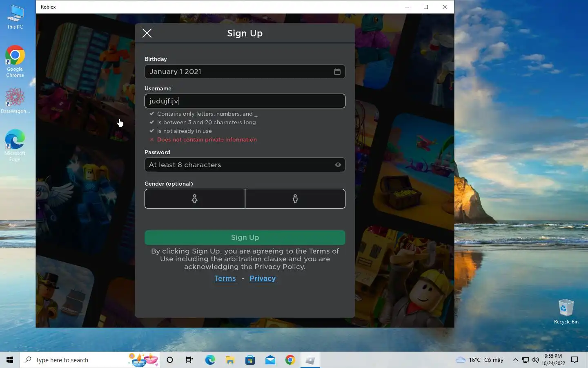This screenshot has height=368, width=588.
Task: Select Microsoft Edge desktop shortcut
Action: pos(15,145)
